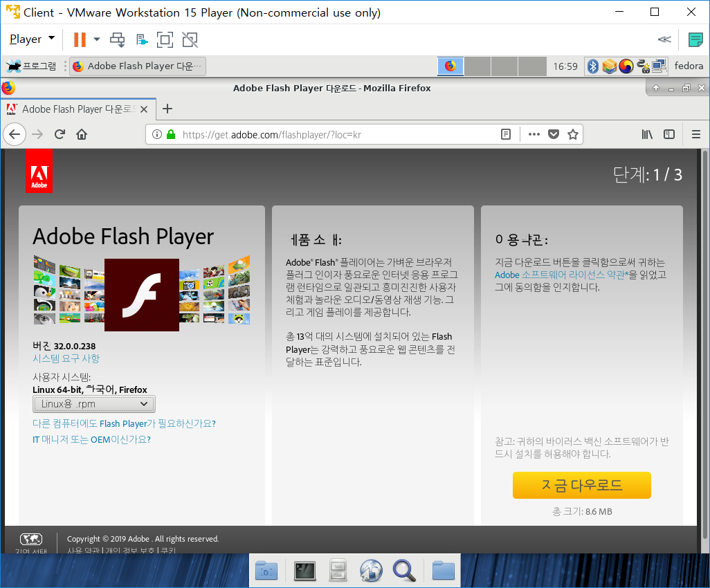Open the file manager cabinet in dock

click(338, 570)
